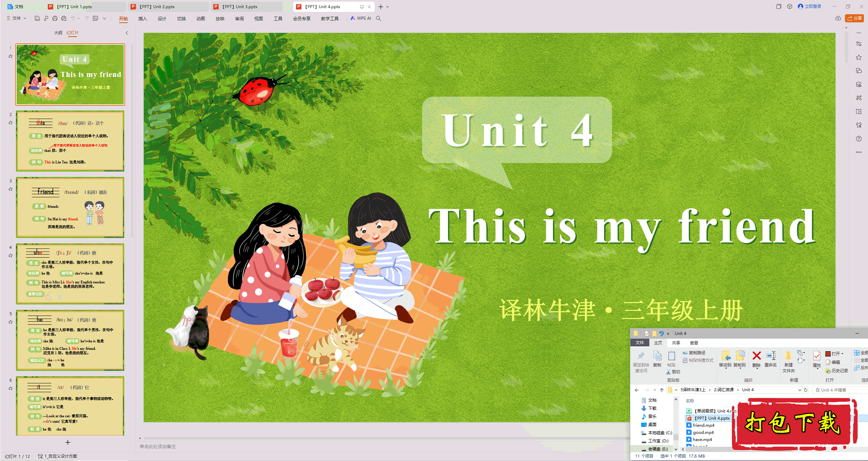Open the Explorer 打开 (Open with) dropdown

834,354
